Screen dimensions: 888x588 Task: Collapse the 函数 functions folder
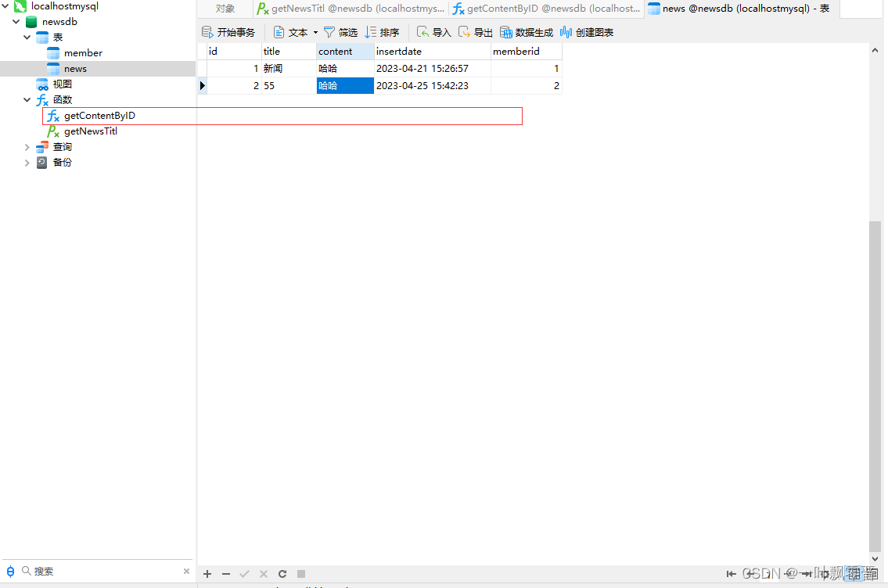click(x=27, y=99)
